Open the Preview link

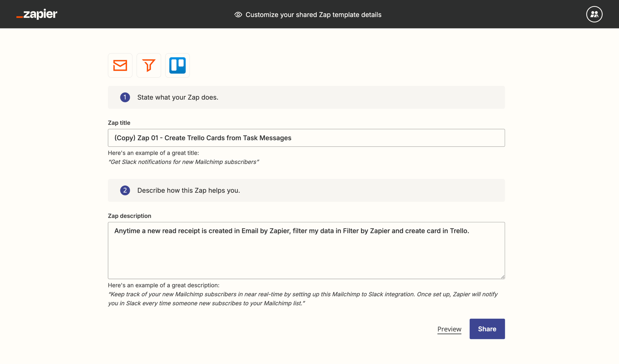click(x=449, y=329)
